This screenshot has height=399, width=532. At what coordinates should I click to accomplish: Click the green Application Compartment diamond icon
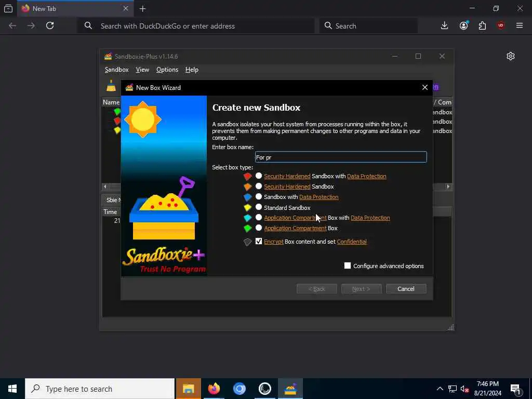(248, 229)
